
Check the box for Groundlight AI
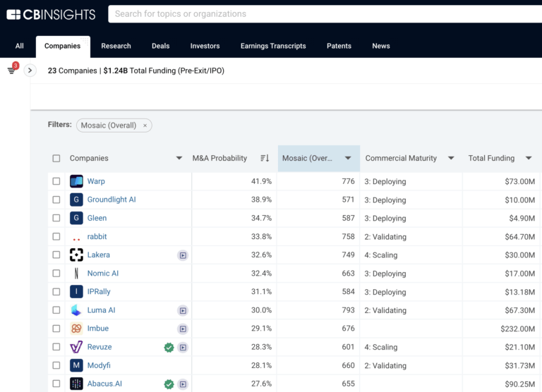pos(56,200)
